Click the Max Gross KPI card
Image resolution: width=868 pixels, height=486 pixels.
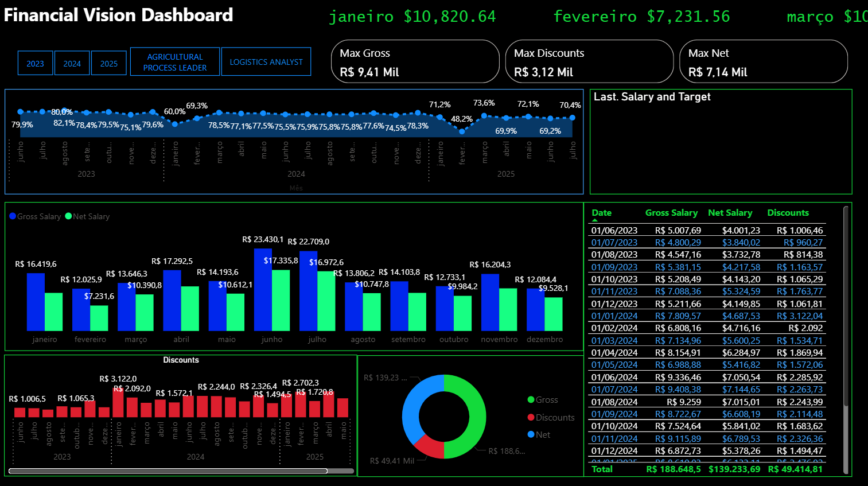pos(415,61)
